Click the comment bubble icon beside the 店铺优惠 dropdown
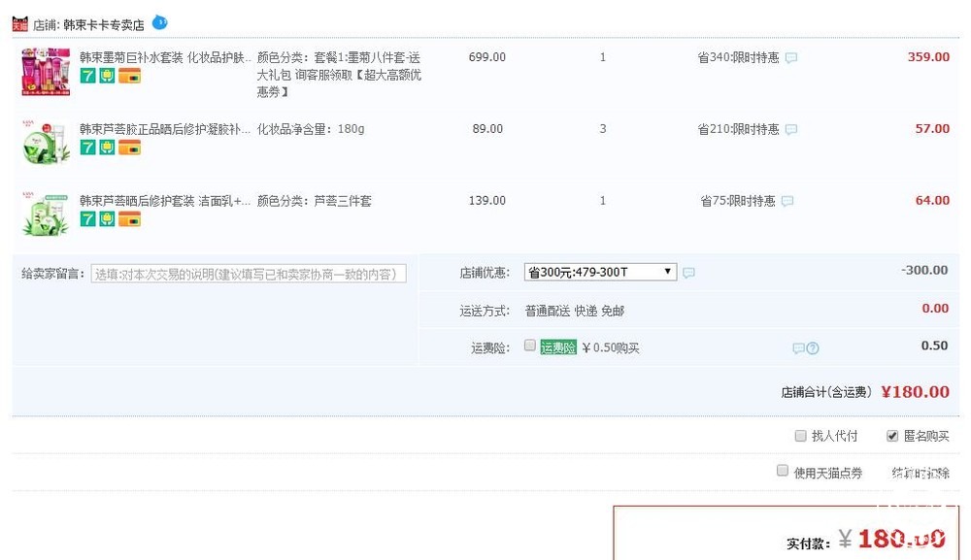 pyautogui.click(x=688, y=273)
